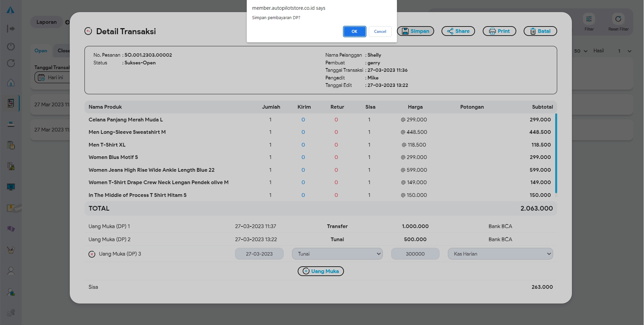Remove Uang Muka (DP) 3 row
Viewport: 644px width, 325px height.
[x=92, y=254]
